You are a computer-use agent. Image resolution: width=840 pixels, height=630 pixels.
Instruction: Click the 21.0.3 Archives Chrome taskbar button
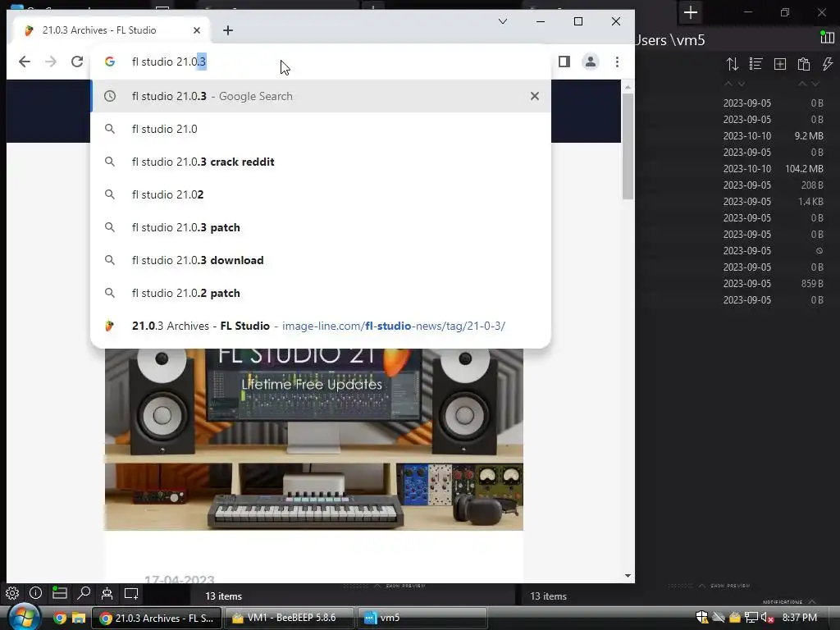(157, 619)
